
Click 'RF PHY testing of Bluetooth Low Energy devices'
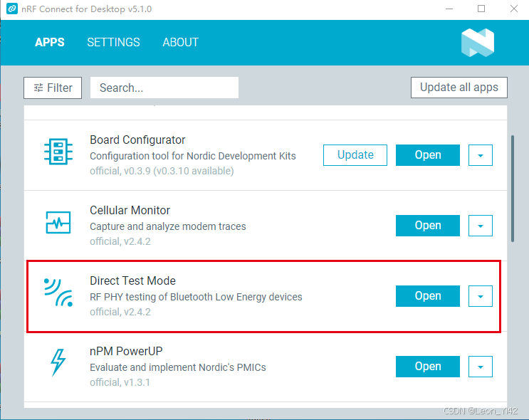[196, 297]
